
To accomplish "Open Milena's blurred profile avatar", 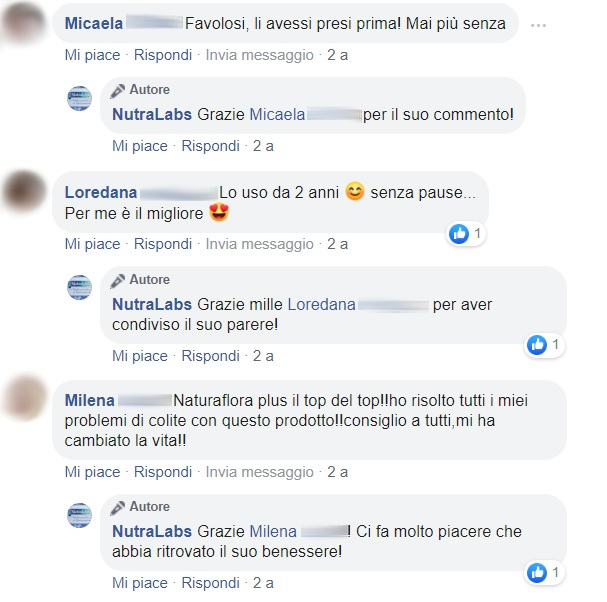I will point(25,398).
